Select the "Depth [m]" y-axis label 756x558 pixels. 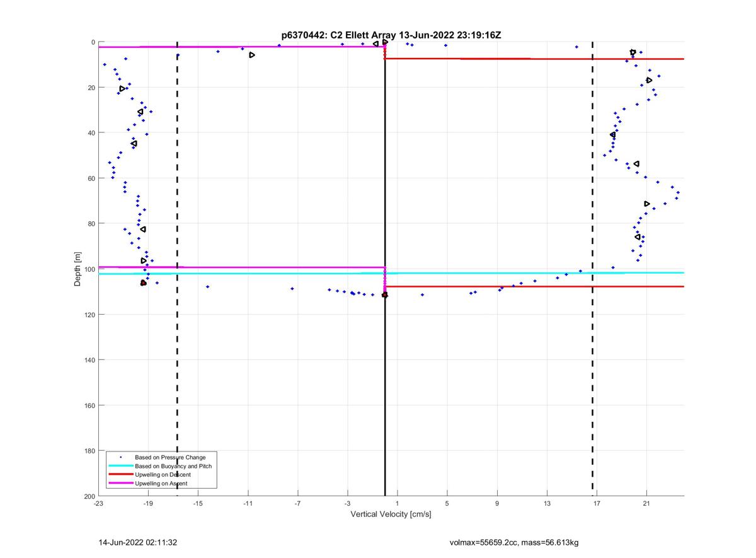point(77,269)
